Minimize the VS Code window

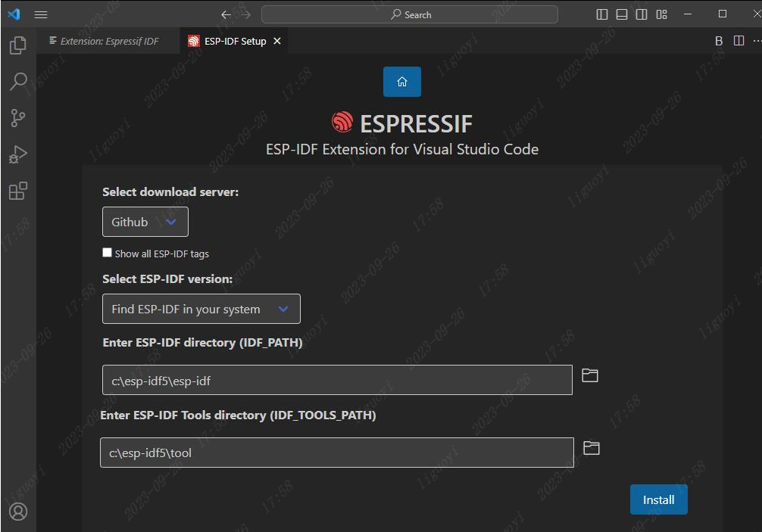tap(688, 14)
